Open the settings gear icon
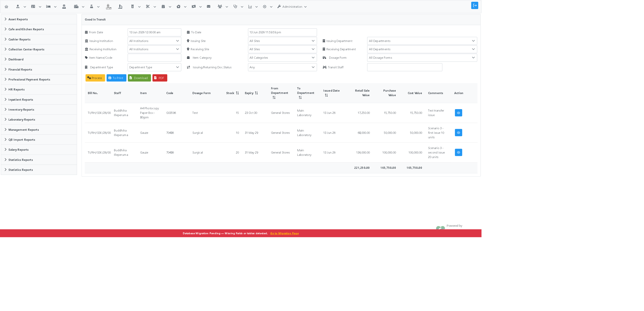 click(x=264, y=7)
